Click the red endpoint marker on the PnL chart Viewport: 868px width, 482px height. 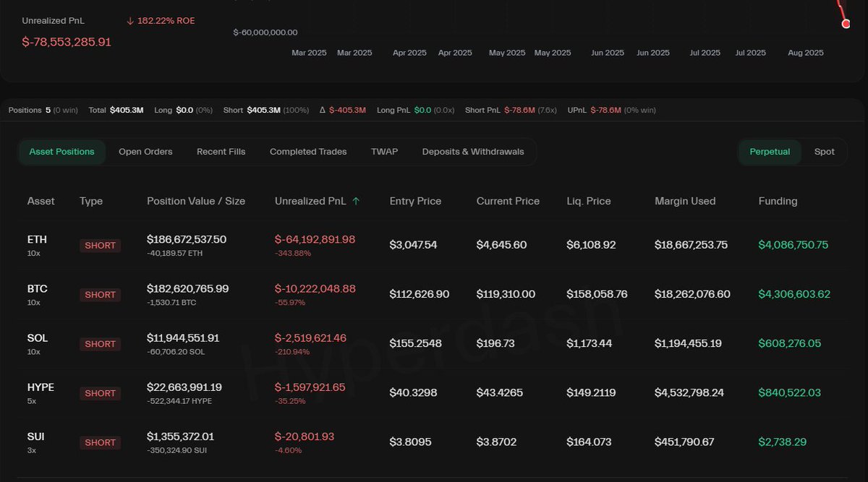click(846, 24)
